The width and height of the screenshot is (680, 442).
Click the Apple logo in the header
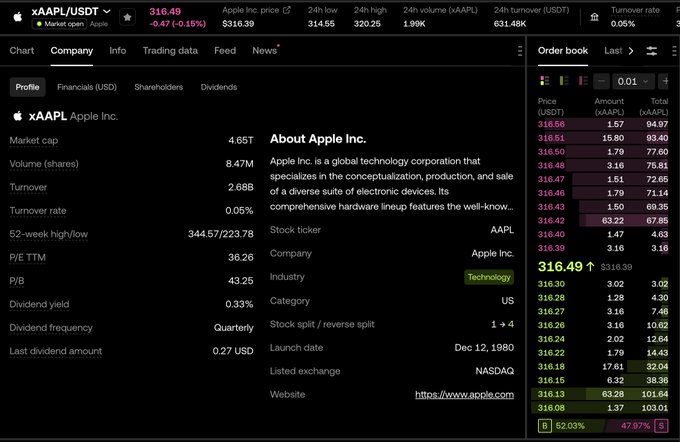pyautogui.click(x=18, y=17)
